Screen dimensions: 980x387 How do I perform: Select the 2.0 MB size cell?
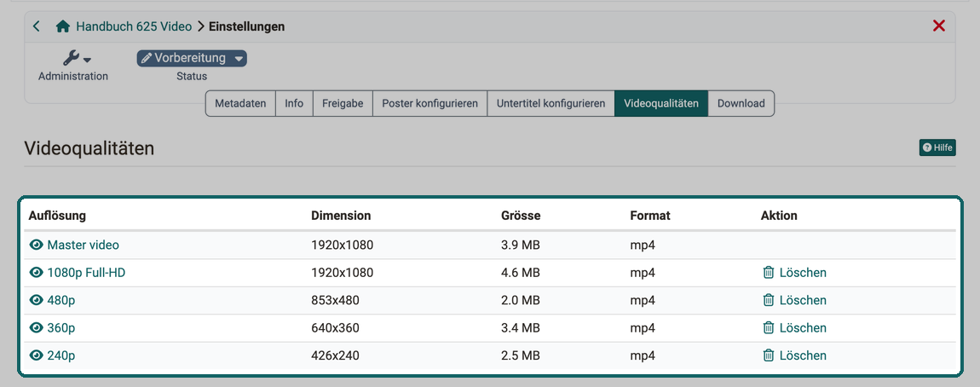[x=521, y=300]
